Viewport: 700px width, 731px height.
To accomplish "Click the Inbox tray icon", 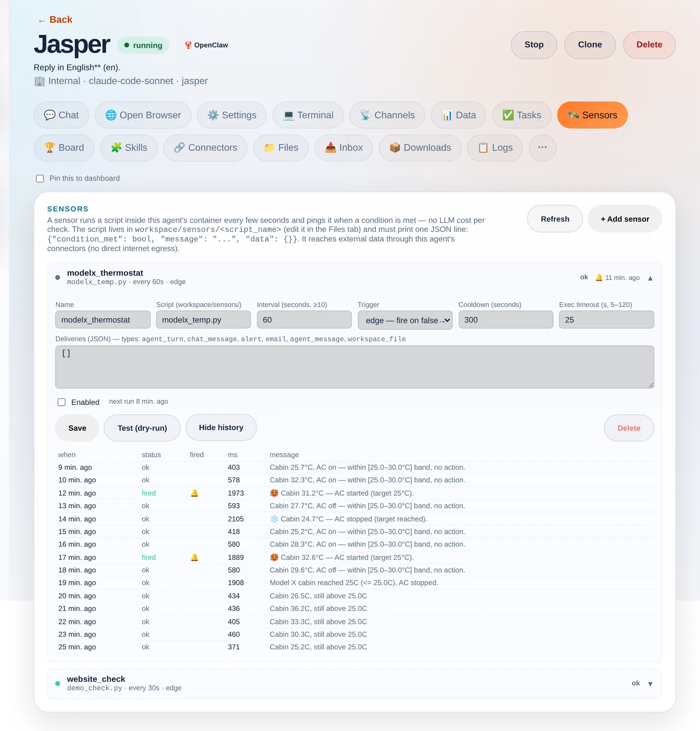I will (330, 148).
